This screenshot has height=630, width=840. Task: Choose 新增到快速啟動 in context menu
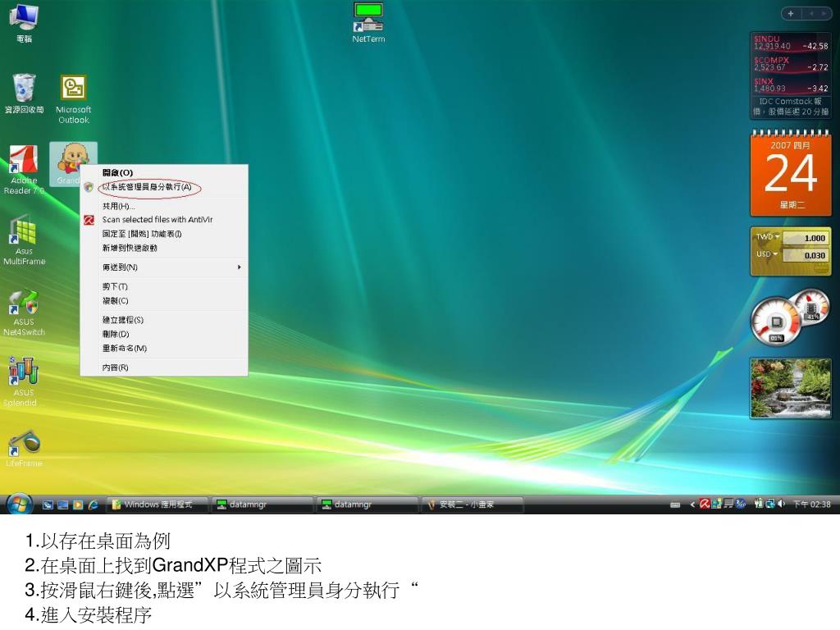(x=164, y=248)
